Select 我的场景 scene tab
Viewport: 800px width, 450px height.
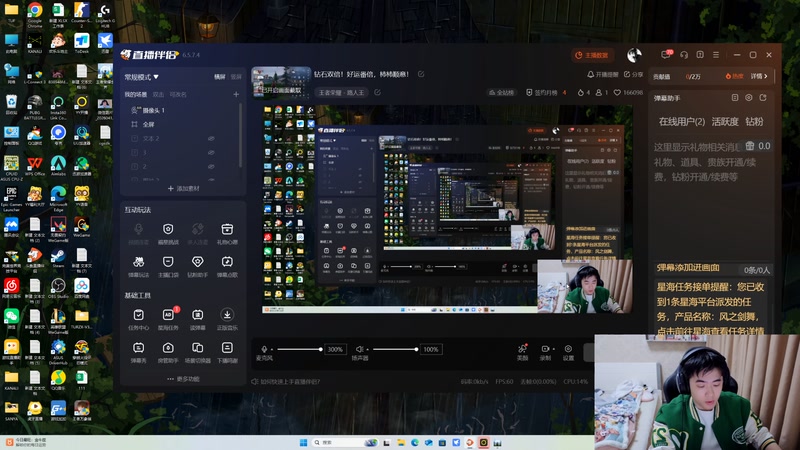136,94
